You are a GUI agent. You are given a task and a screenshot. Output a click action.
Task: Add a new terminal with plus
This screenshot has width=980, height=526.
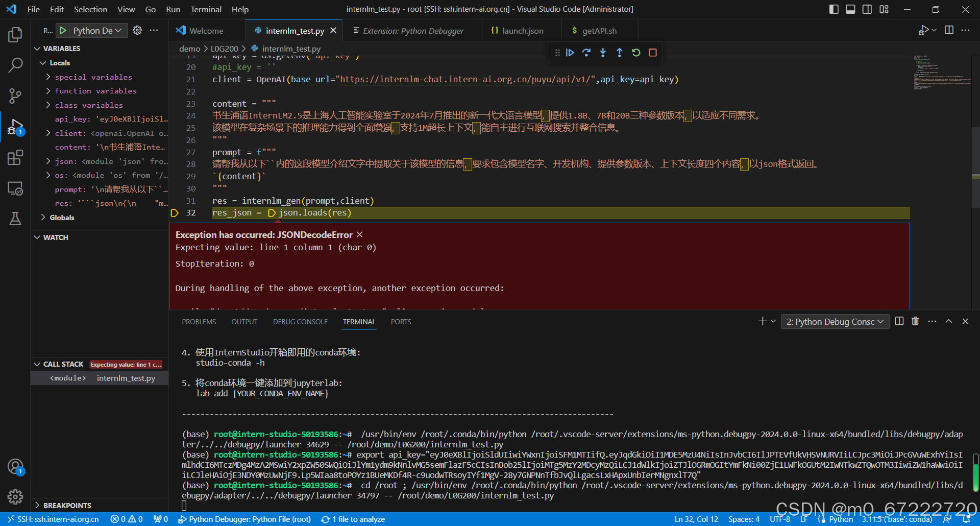[763, 321]
